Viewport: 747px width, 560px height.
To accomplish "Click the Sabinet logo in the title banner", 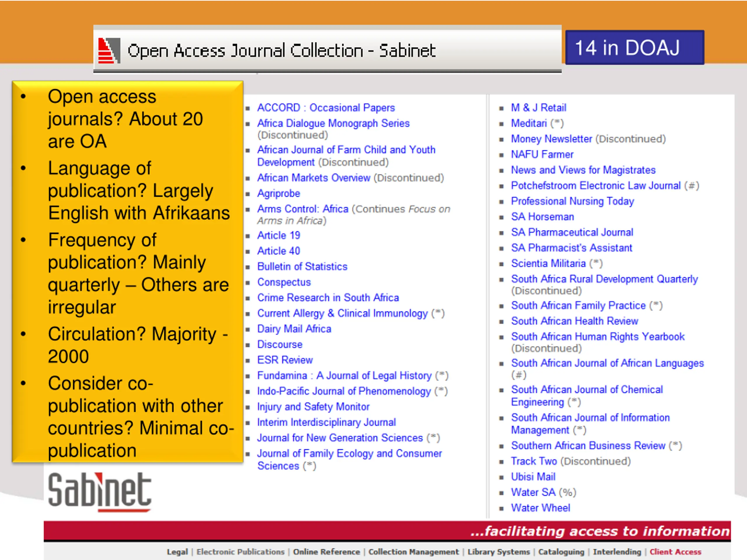I will coord(109,51).
